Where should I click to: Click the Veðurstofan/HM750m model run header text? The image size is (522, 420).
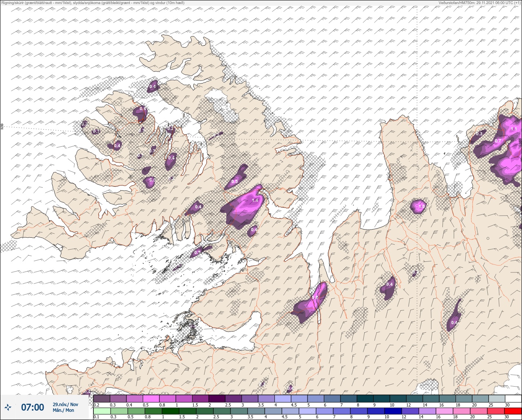[x=480, y=2]
